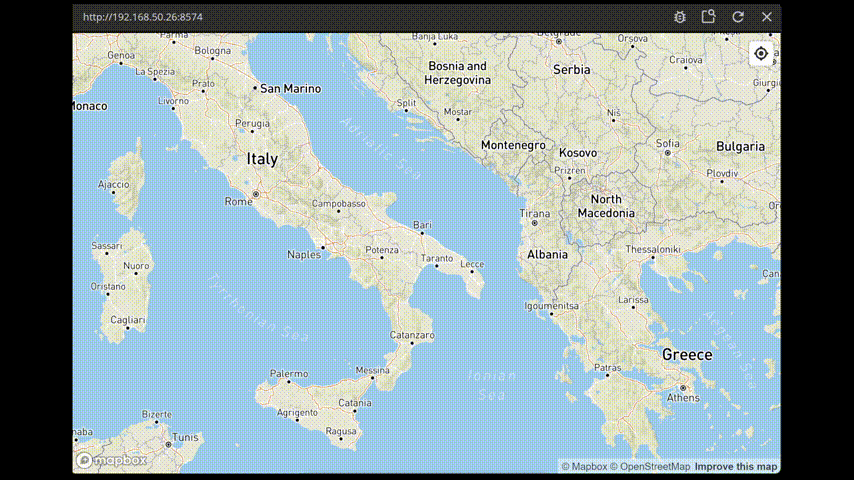Screen dimensions: 854x480
Task: Close the preview window
Action: pos(767,17)
